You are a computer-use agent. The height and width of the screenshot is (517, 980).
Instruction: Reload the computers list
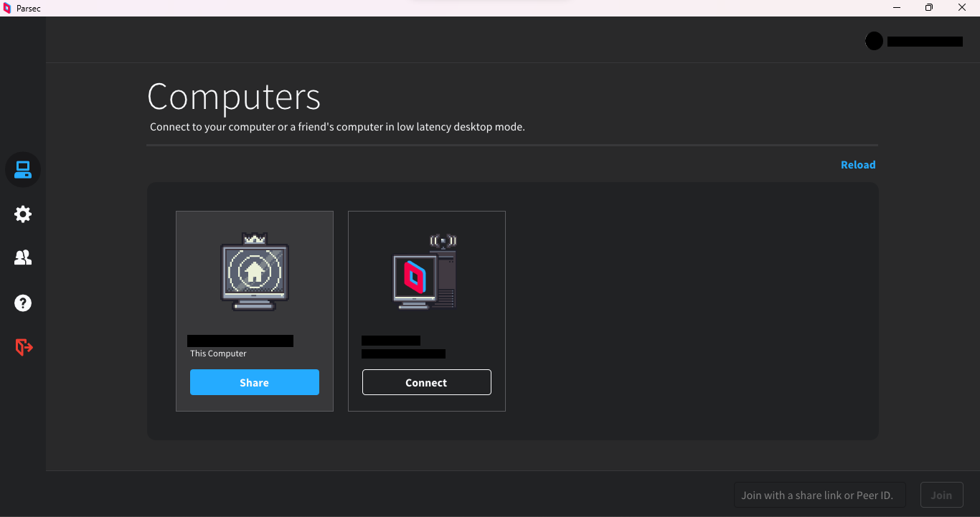858,164
